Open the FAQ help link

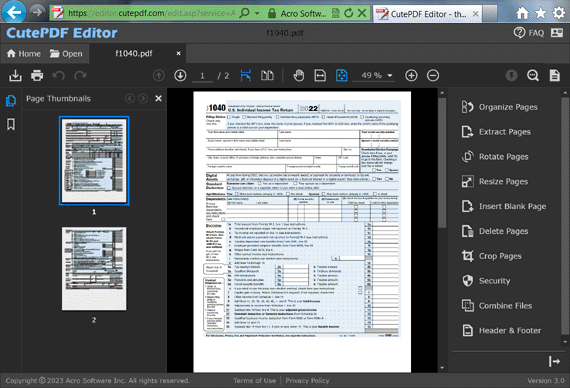click(529, 33)
